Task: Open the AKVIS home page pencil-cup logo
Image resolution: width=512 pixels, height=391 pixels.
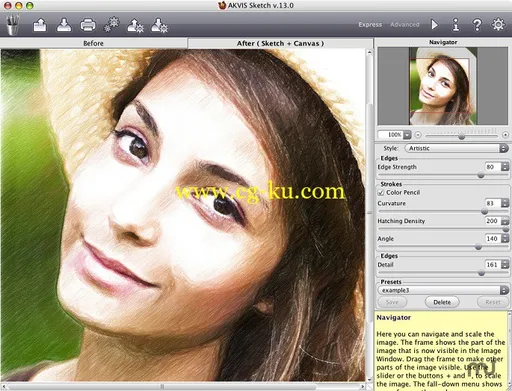Action: point(12,25)
